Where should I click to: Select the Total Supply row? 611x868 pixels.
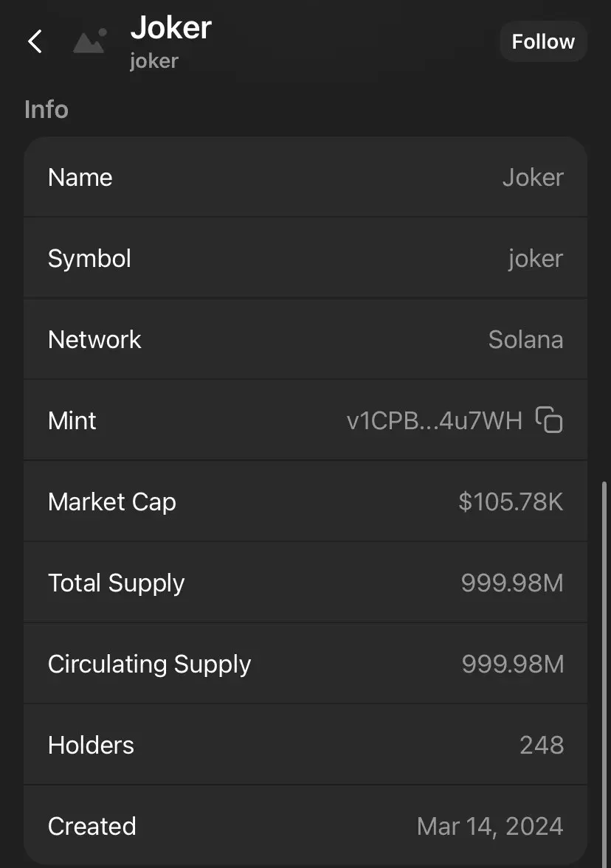click(x=305, y=583)
